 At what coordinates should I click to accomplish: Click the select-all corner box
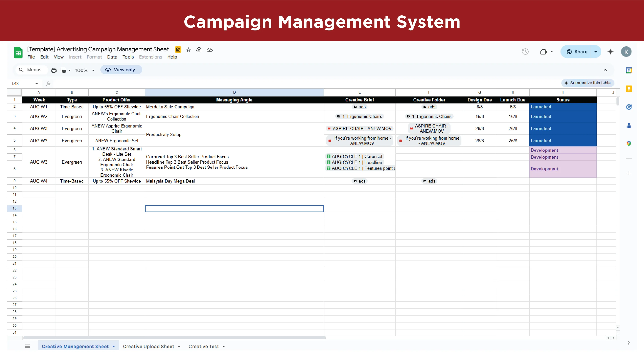point(15,92)
